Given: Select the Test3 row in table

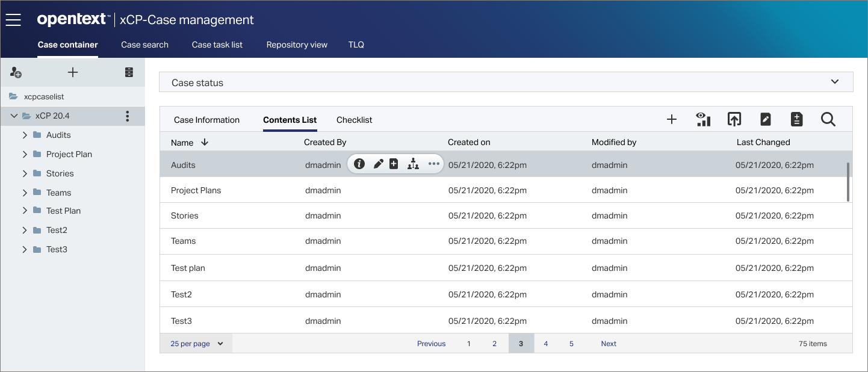Looking at the screenshot, I should (x=506, y=321).
